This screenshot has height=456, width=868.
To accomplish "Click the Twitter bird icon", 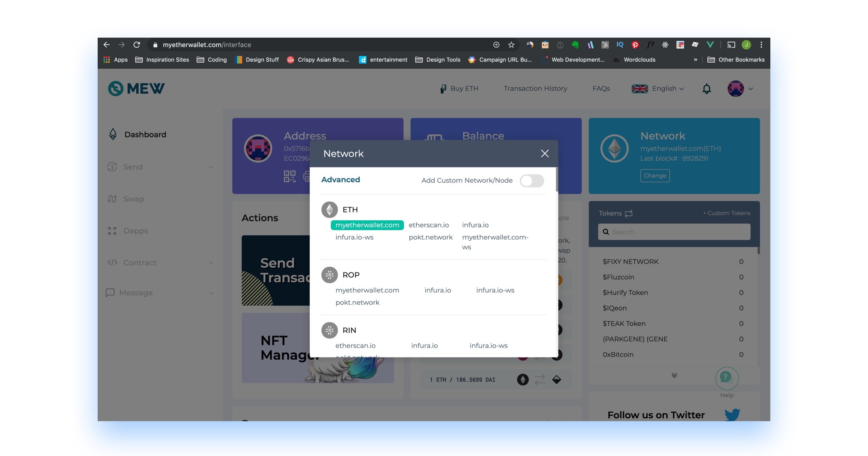I will pyautogui.click(x=732, y=414).
